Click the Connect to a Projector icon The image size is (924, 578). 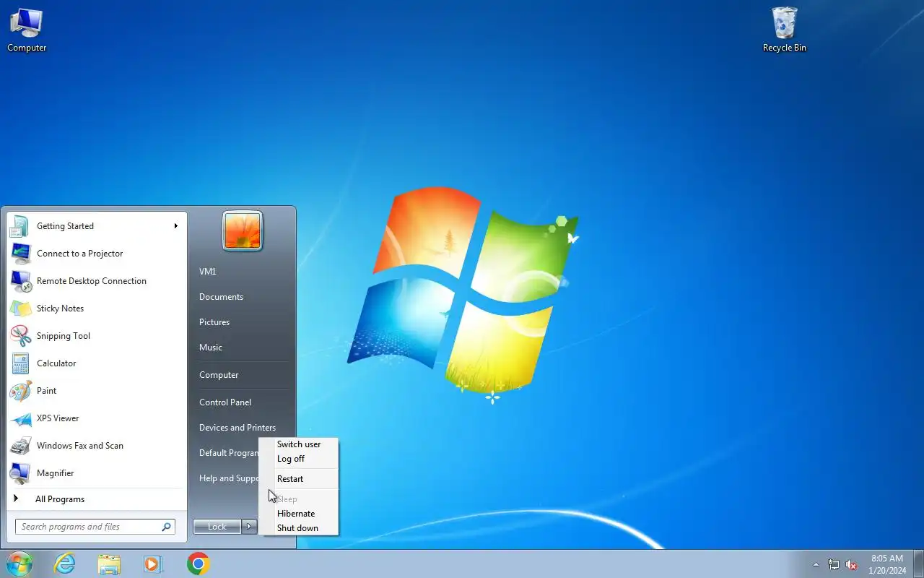click(x=20, y=254)
